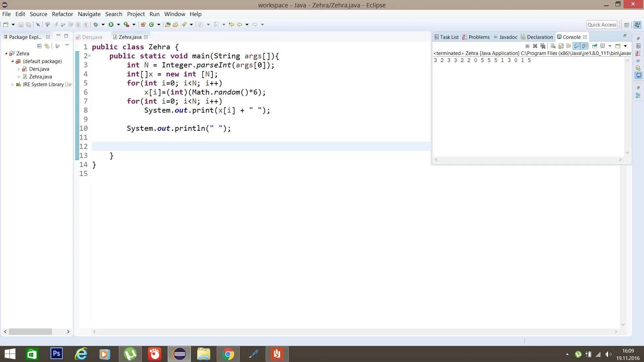Click the Debug bug icon

coord(96,24)
